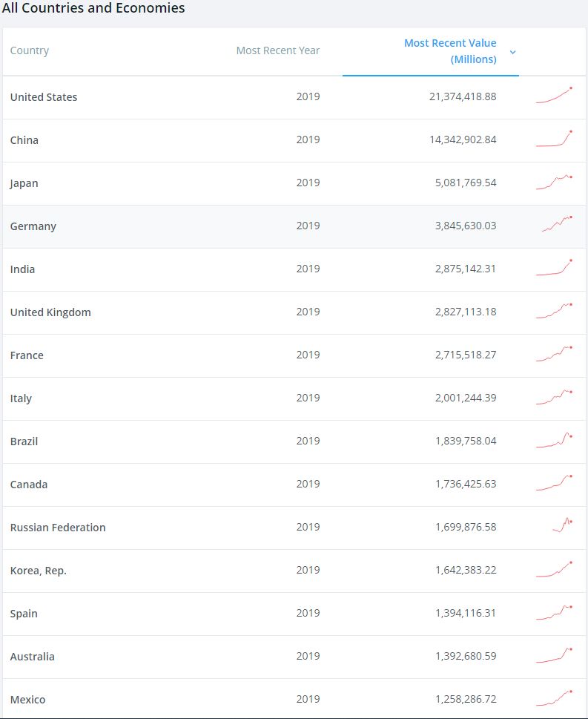Screen dimensions: 588x719
Task: View Japan's sparkline trend graph
Action: click(x=554, y=182)
